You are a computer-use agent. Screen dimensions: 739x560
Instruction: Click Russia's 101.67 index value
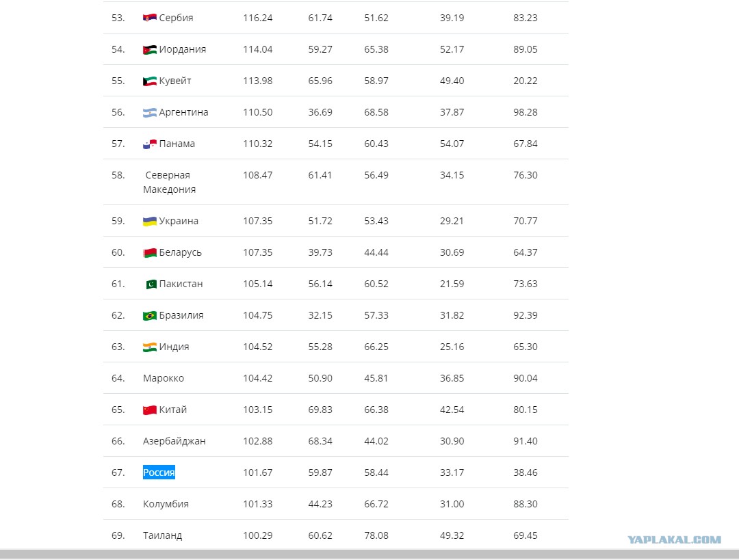coord(258,472)
